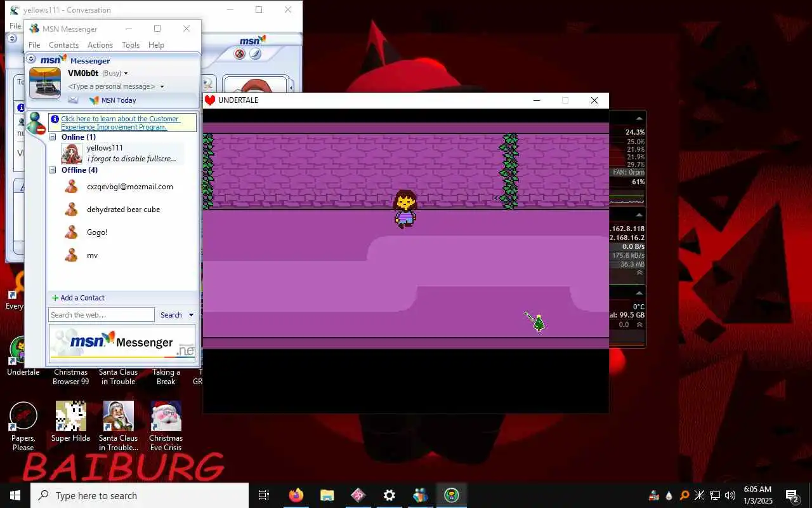Click the 'Type a personal message' field

(x=112, y=86)
